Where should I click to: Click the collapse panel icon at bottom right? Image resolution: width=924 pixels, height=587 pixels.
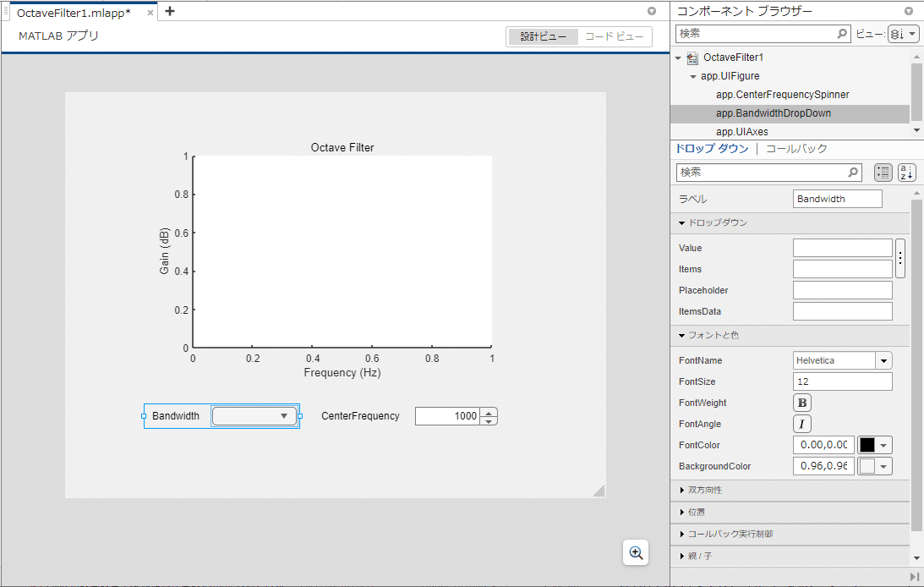point(914,576)
